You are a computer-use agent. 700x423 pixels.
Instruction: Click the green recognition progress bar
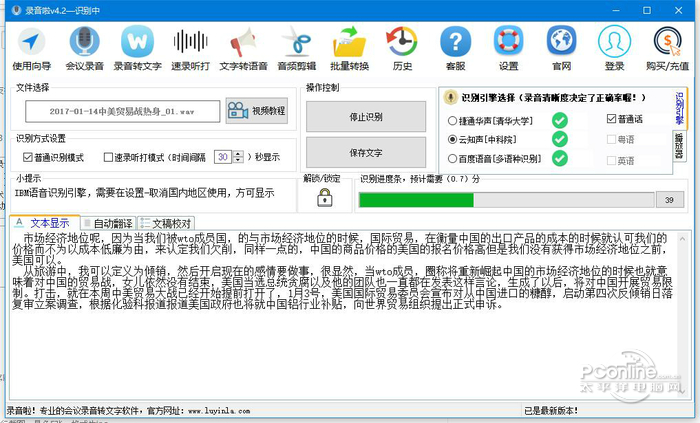click(507, 200)
